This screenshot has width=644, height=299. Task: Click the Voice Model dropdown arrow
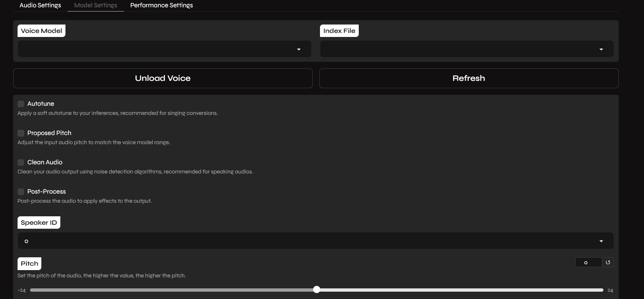(299, 49)
